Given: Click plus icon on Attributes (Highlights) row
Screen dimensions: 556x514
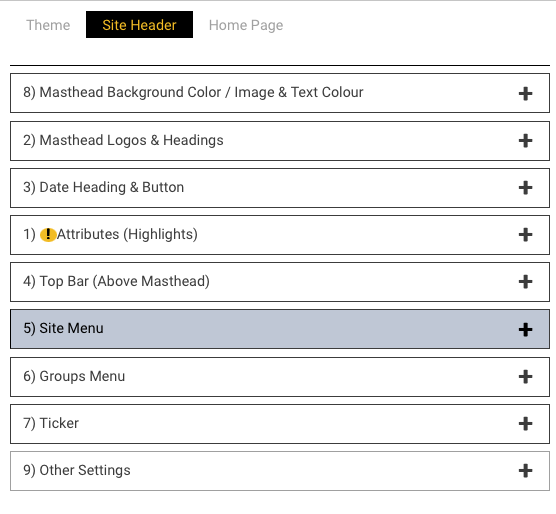Looking at the screenshot, I should 525,235.
